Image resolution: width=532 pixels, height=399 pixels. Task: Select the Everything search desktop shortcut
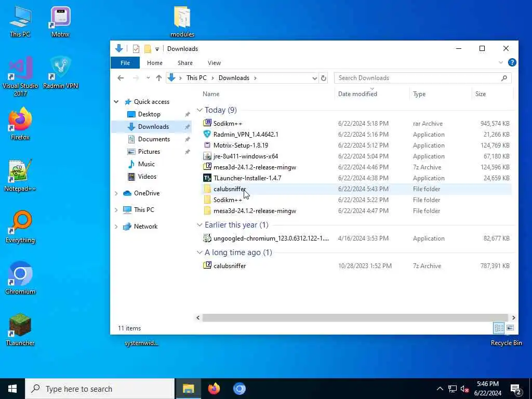pos(20,227)
